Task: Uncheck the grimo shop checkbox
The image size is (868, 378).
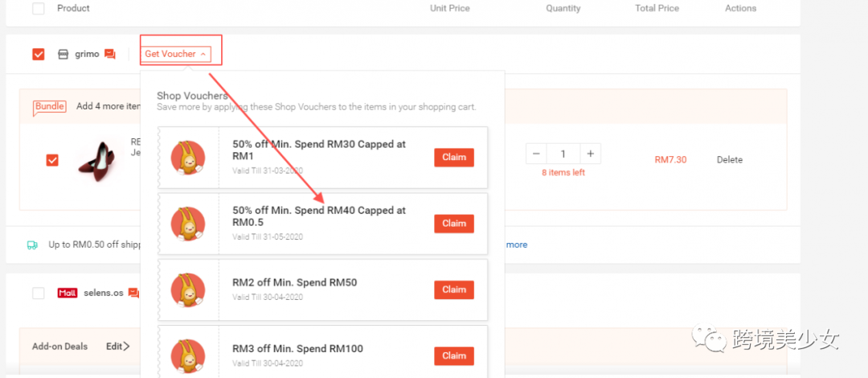Action: click(x=39, y=54)
